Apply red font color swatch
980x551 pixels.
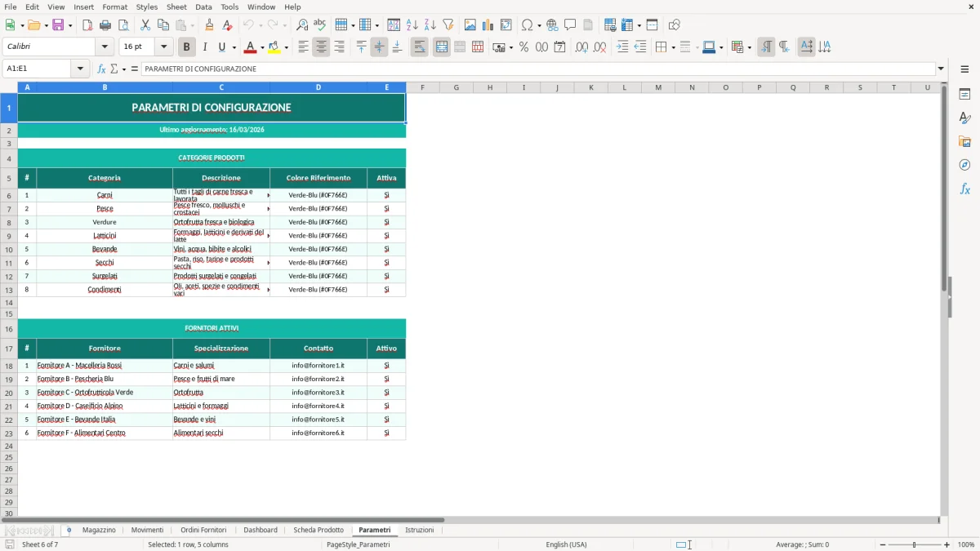pyautogui.click(x=250, y=47)
